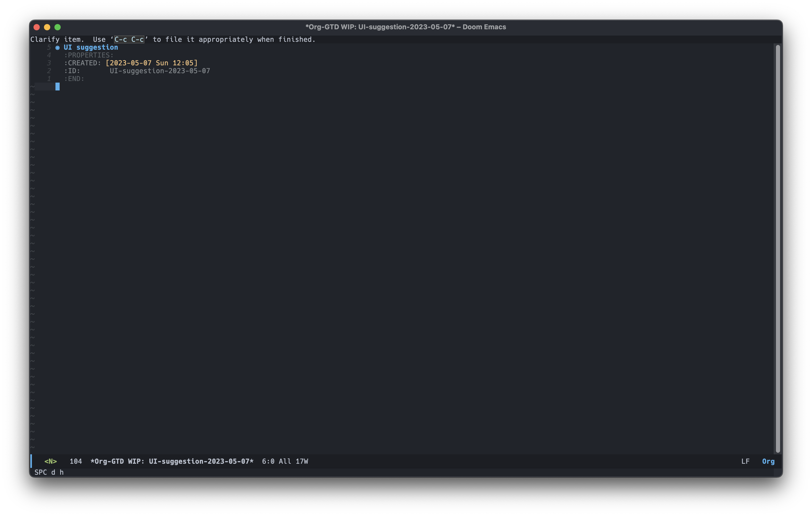
Task: Click the blue modeline bar at left
Action: [31, 461]
